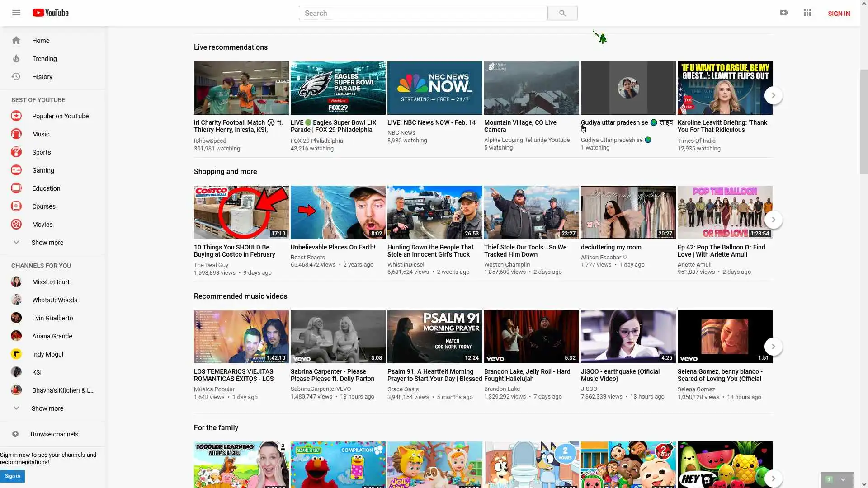This screenshot has height=488, width=868.
Task: Click the Trending flame icon
Action: [x=16, y=59]
